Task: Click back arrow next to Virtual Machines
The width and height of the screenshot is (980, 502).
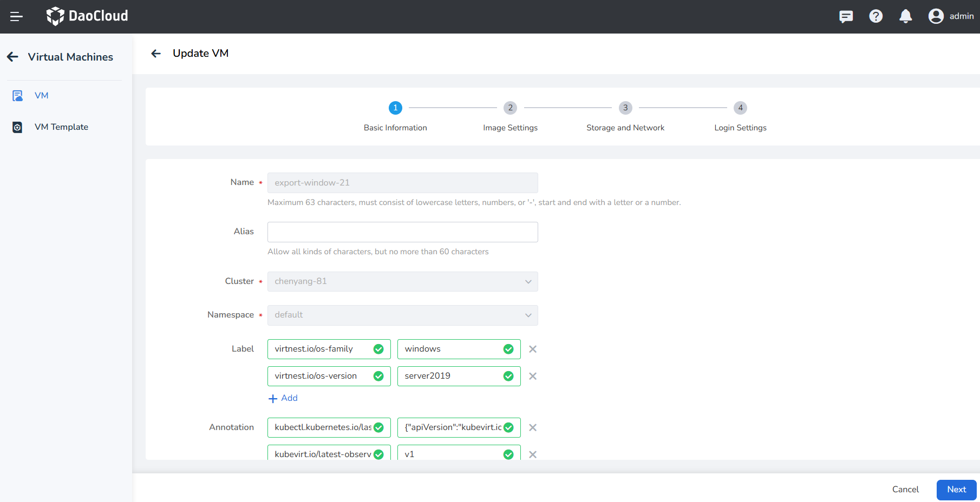Action: coord(13,57)
